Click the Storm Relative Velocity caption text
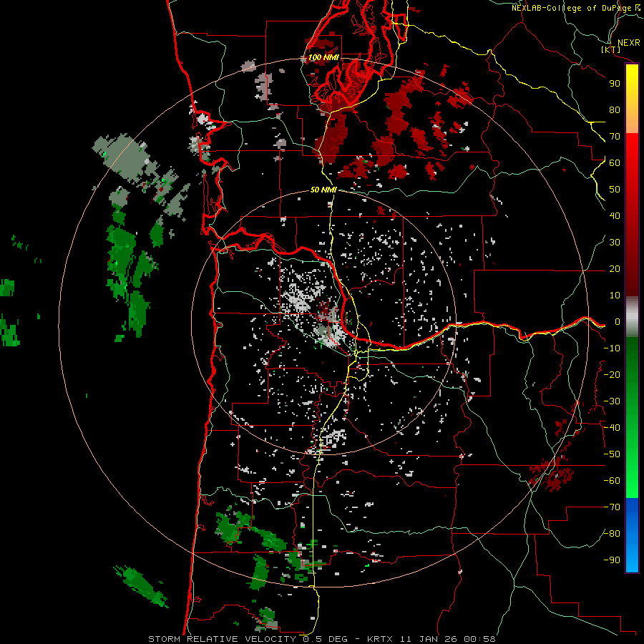 click(322, 639)
